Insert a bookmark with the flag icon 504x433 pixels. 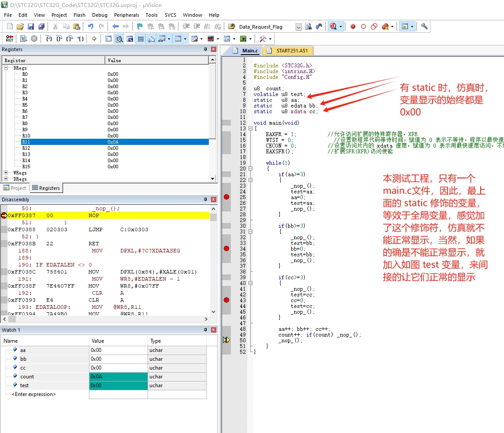(x=140, y=27)
